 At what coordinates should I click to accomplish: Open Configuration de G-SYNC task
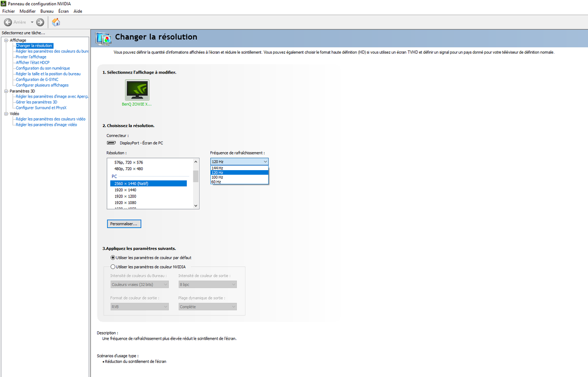tap(37, 80)
